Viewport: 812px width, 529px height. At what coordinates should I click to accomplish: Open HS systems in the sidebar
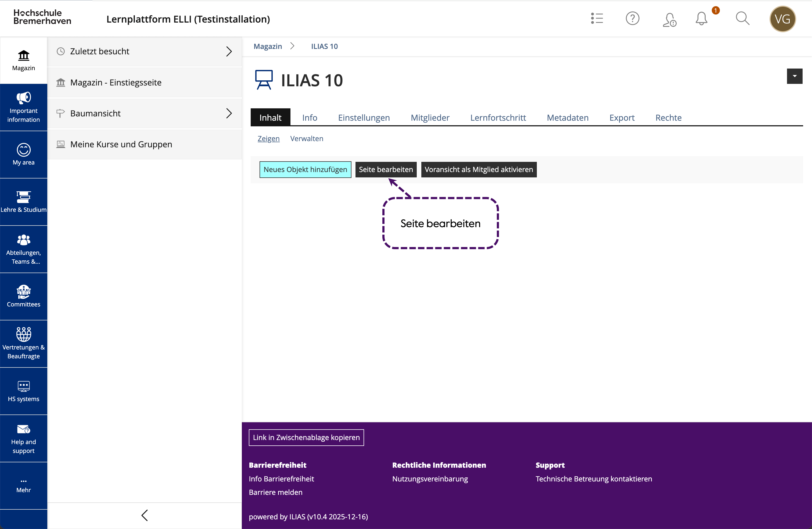(24, 391)
